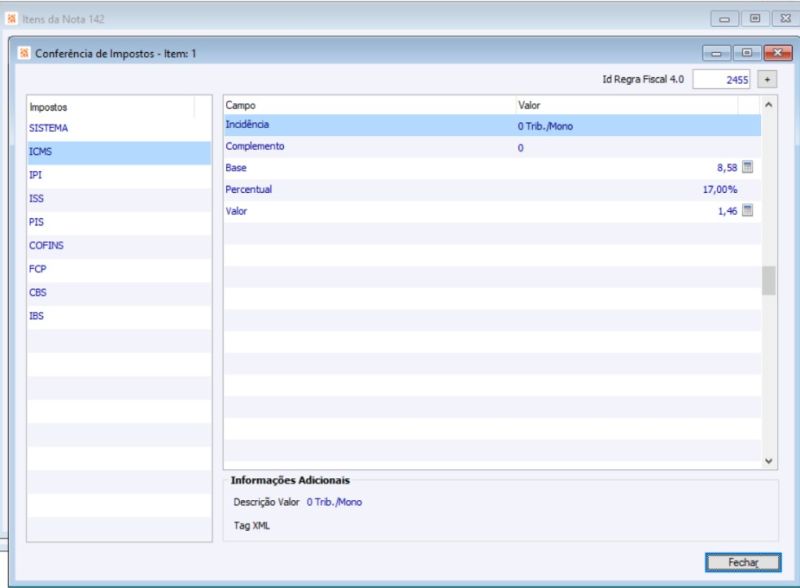This screenshot has height=588, width=800.
Task: Click the grid's vertical scrollbar thumb
Action: (769, 281)
